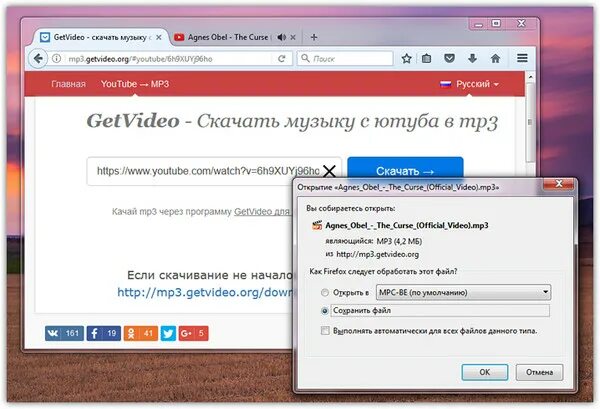Open the Firefox hamburger menu
The height and width of the screenshot is (409, 600).
coord(522,58)
